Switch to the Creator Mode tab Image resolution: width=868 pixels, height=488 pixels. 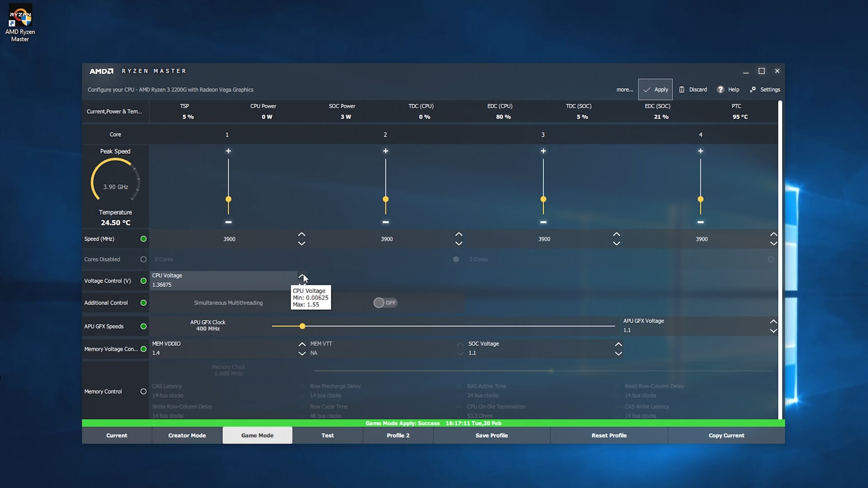point(187,435)
